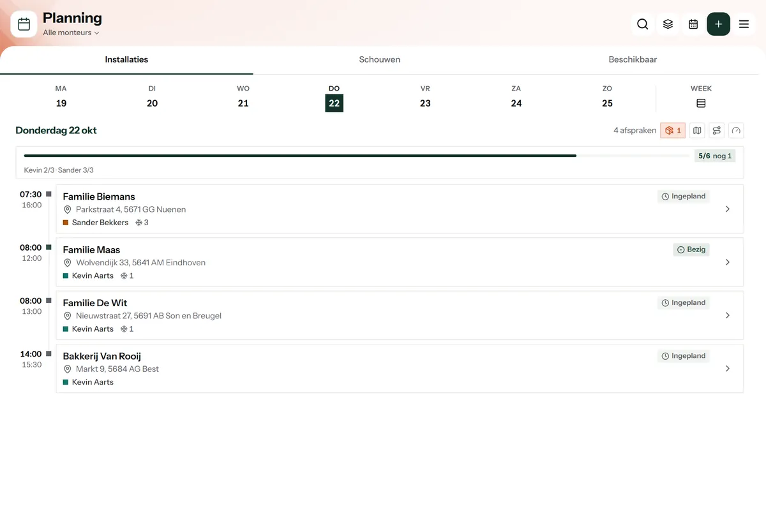Click the Planning calendar logo icon

(x=24, y=24)
